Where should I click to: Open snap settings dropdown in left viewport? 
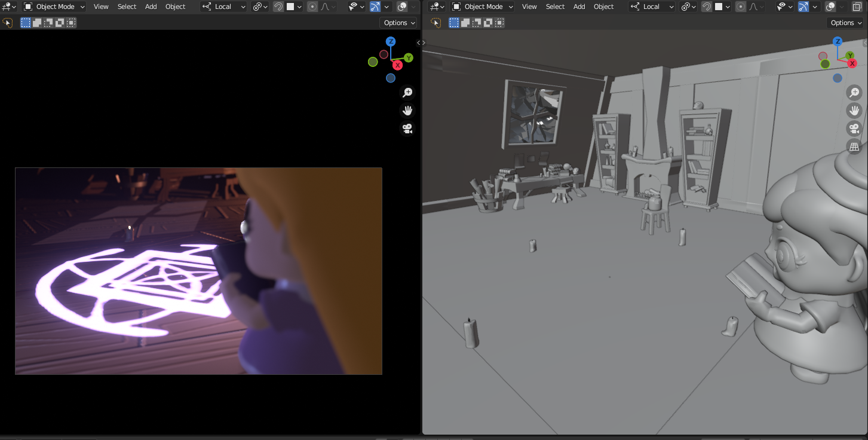coord(294,7)
